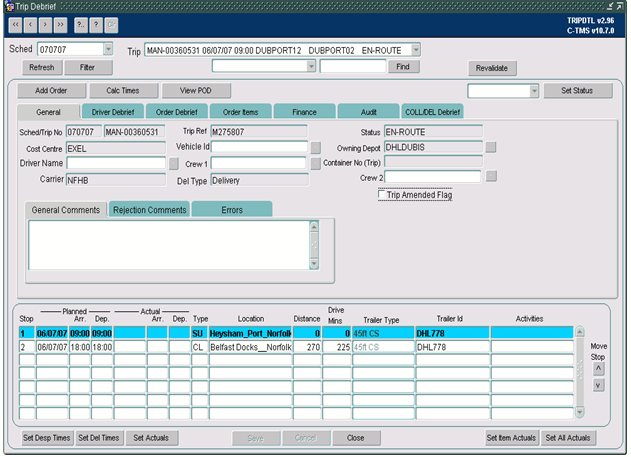Click the Find button
The width and height of the screenshot is (631, 457).
(x=403, y=66)
